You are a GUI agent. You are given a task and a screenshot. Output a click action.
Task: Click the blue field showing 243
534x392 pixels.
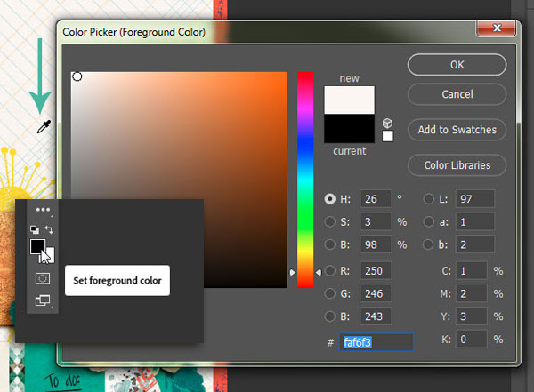[x=376, y=316]
